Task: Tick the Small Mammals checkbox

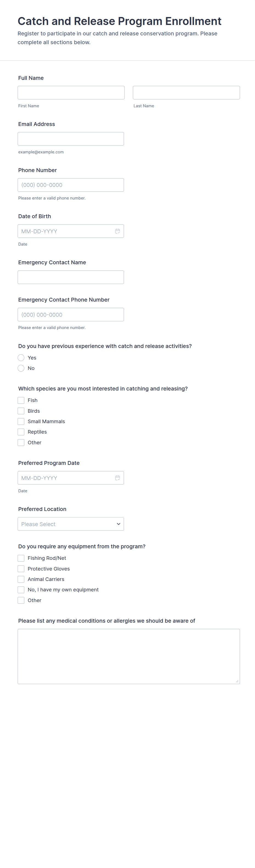Action: (x=21, y=421)
